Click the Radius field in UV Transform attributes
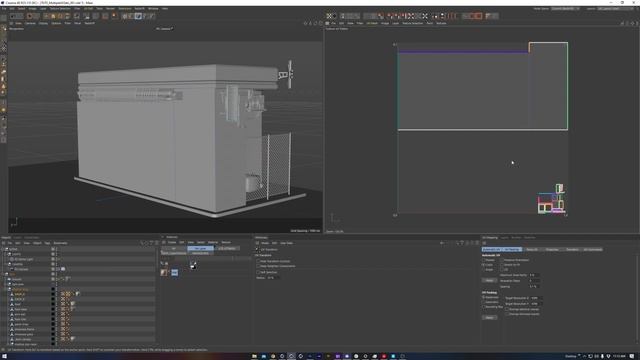Image resolution: width=640 pixels, height=360 pixels. tap(273, 278)
